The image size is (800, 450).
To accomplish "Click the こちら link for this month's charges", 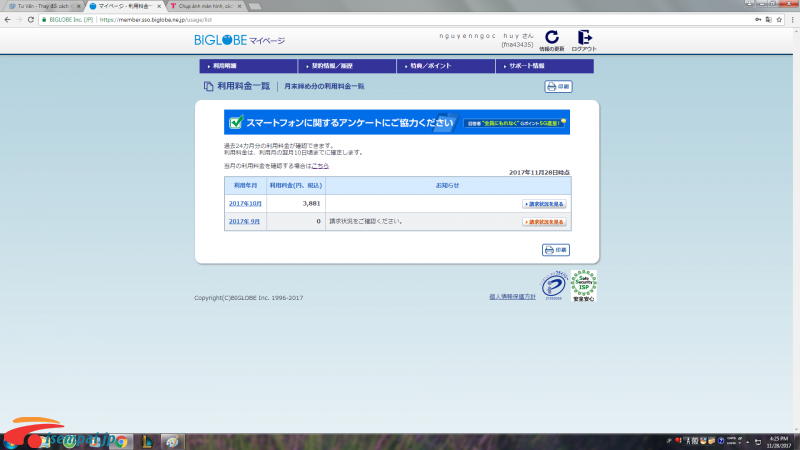I will click(x=320, y=166).
